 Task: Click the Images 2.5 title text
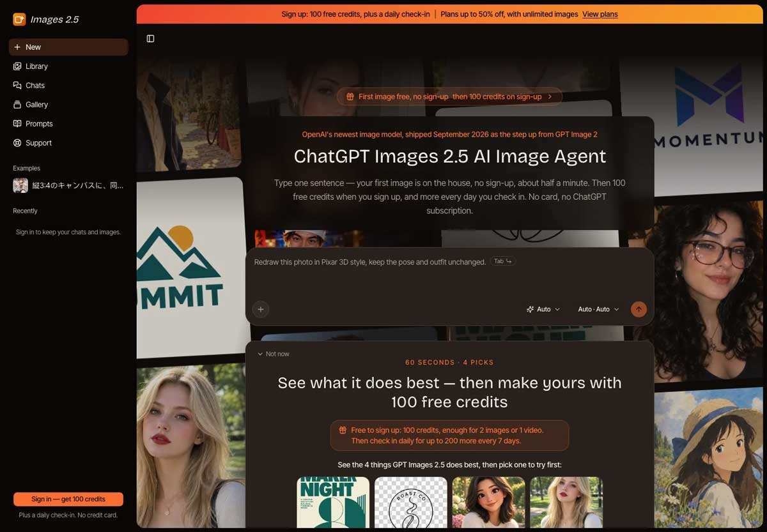pos(55,19)
